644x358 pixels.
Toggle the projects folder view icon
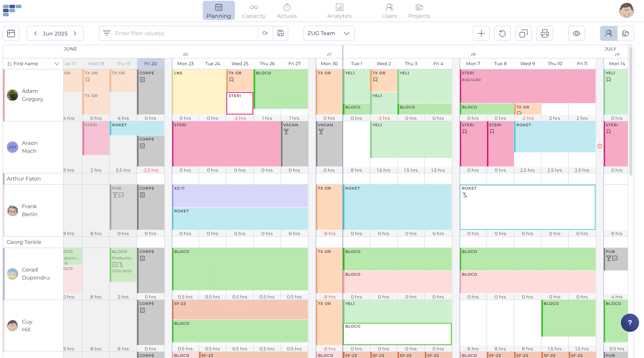(x=626, y=33)
